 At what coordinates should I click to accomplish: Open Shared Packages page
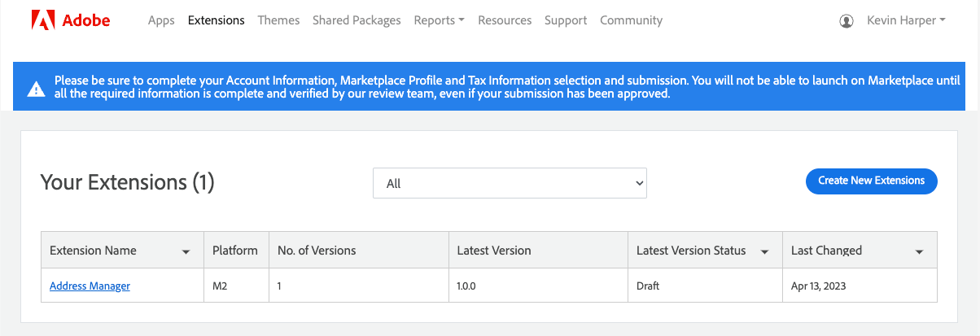[357, 20]
